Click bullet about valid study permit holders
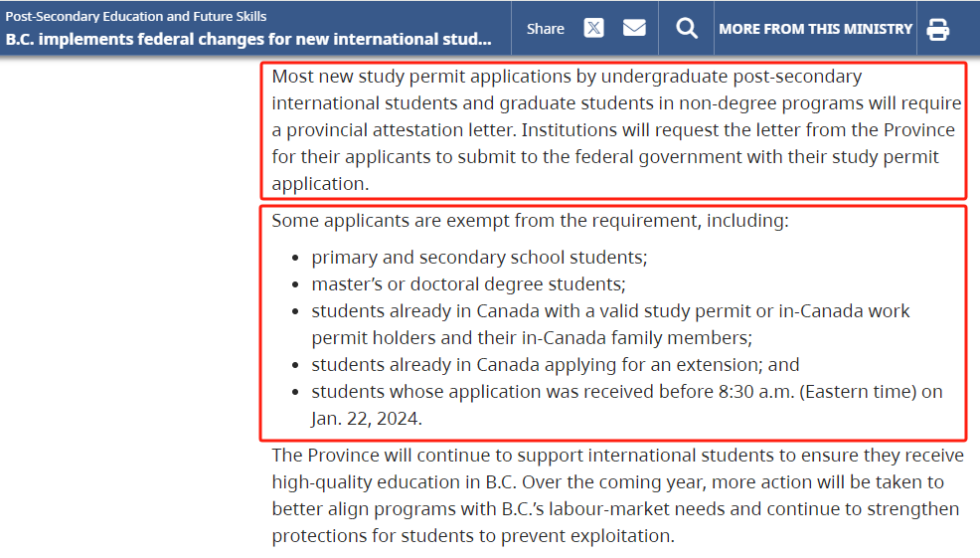 (610, 310)
